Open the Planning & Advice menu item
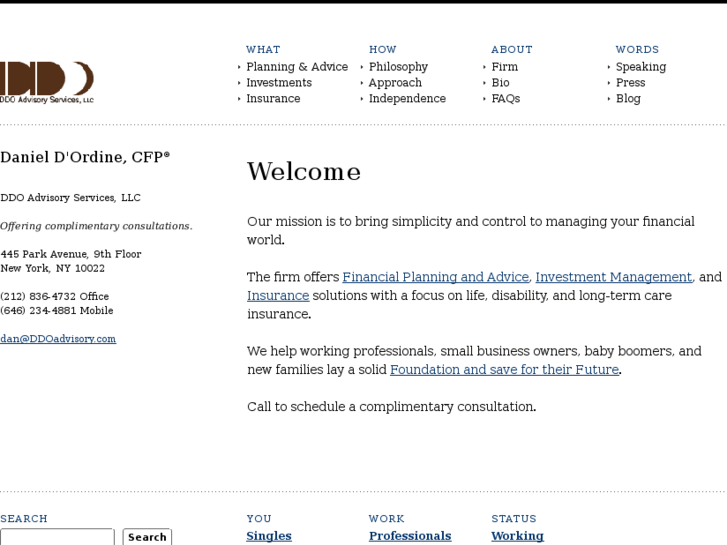727x545 pixels. coord(297,67)
